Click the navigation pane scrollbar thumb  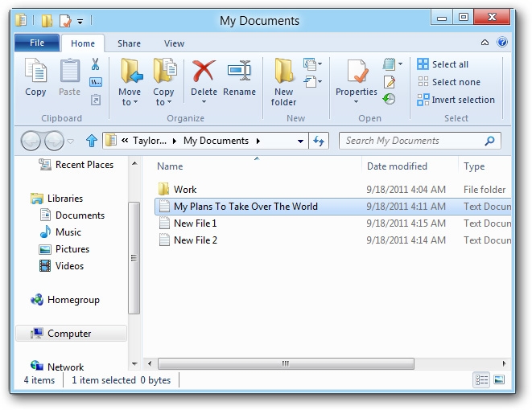(134, 257)
